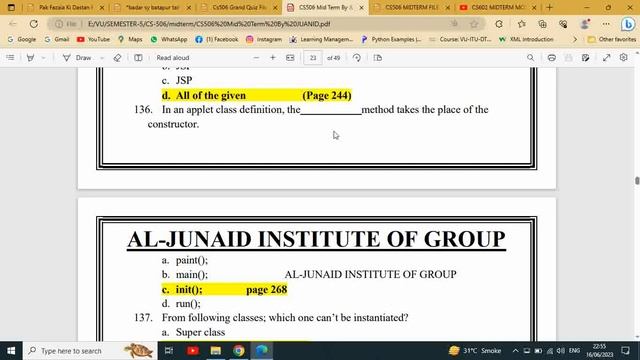Open YouTube bookmark
The height and width of the screenshot is (360, 640).
pyautogui.click(x=93, y=39)
